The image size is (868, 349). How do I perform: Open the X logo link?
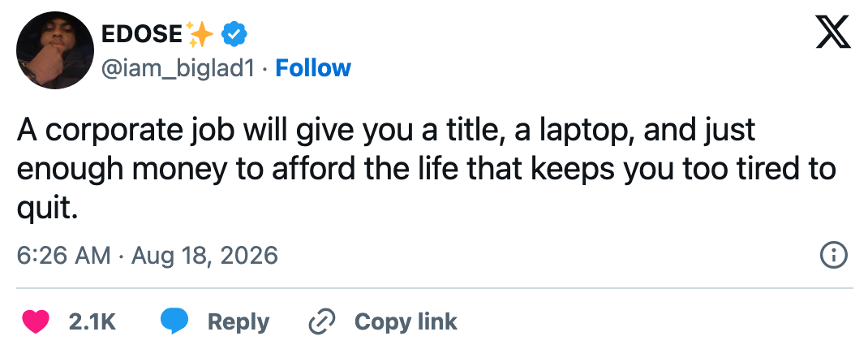point(833,32)
